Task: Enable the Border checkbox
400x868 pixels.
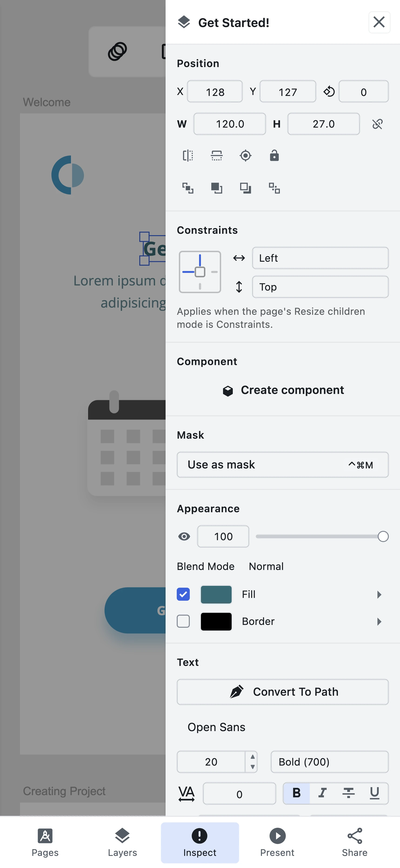Action: pyautogui.click(x=183, y=621)
